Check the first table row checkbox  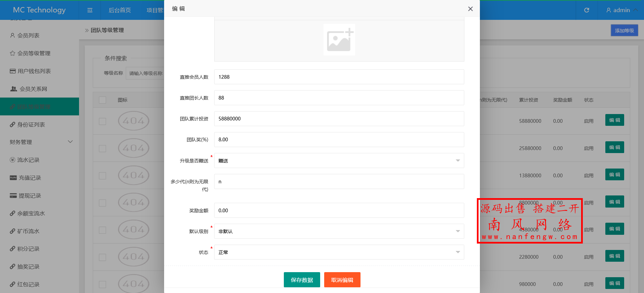click(103, 121)
